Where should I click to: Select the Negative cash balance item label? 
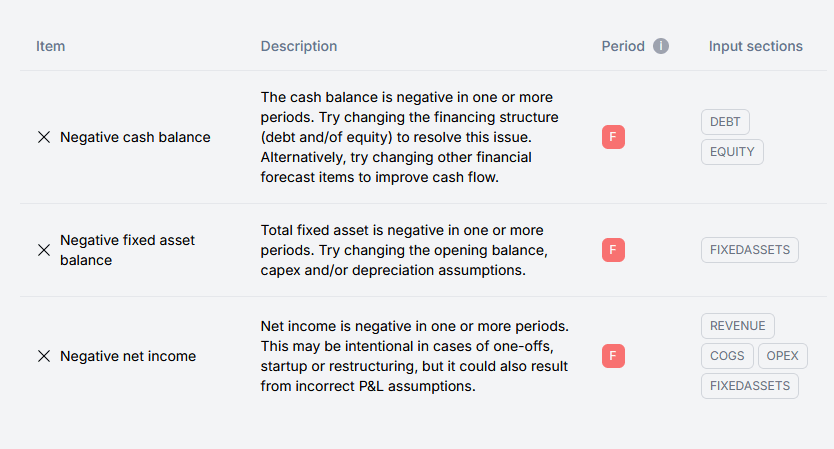pos(135,137)
